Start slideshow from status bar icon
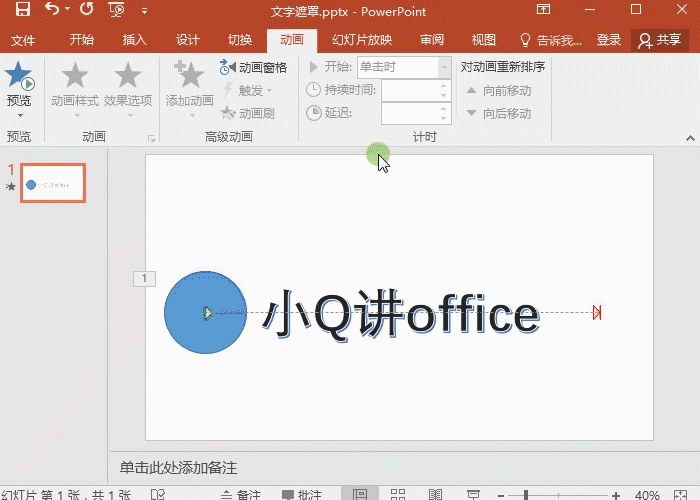The image size is (700, 500). tap(473, 494)
